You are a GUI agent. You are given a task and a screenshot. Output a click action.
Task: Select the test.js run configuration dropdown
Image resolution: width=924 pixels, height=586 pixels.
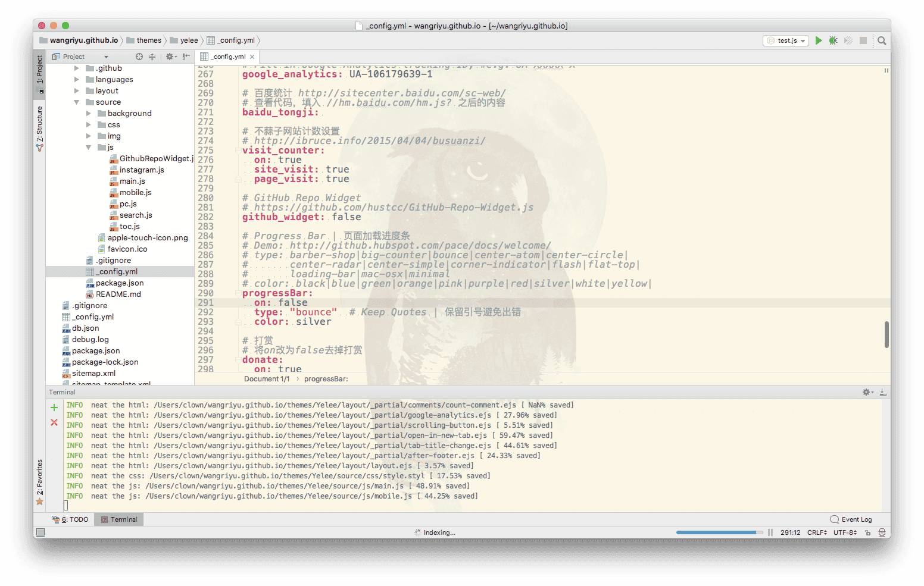click(x=786, y=40)
